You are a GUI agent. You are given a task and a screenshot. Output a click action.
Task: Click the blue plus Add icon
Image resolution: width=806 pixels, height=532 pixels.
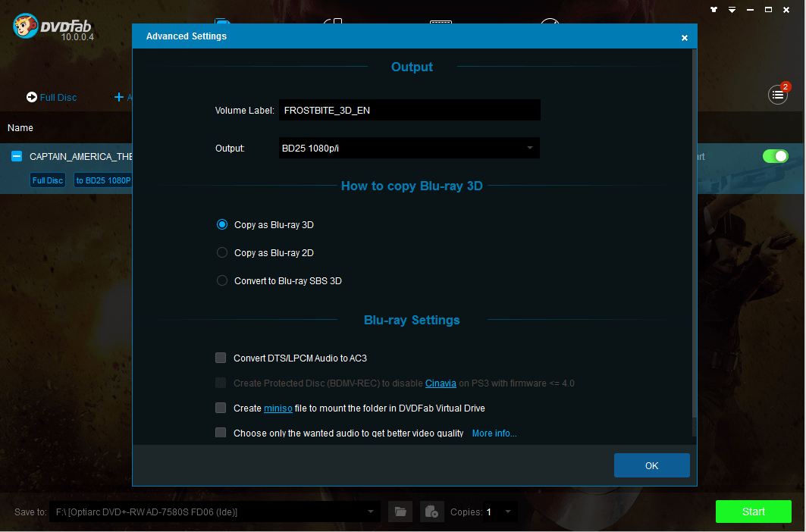click(x=119, y=97)
